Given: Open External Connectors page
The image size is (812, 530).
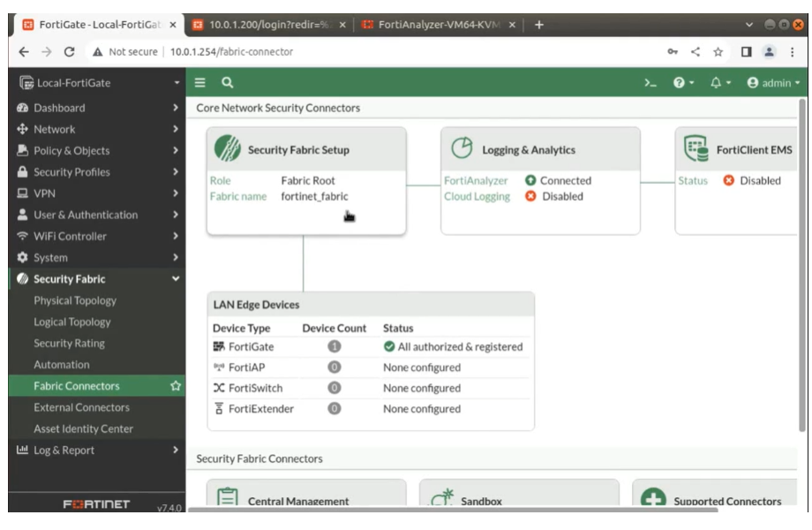Looking at the screenshot, I should (81, 407).
